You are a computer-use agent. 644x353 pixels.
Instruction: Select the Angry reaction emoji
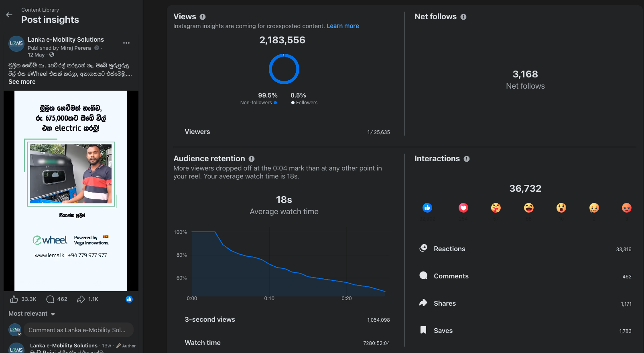pyautogui.click(x=627, y=208)
